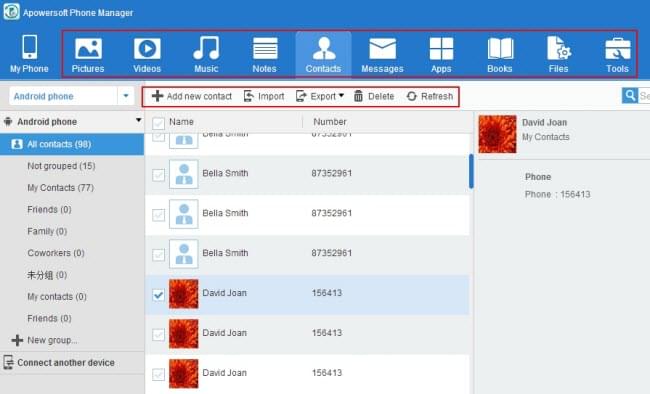Select My contacts (0) group
This screenshot has width=650, height=394.
pyautogui.click(x=57, y=297)
